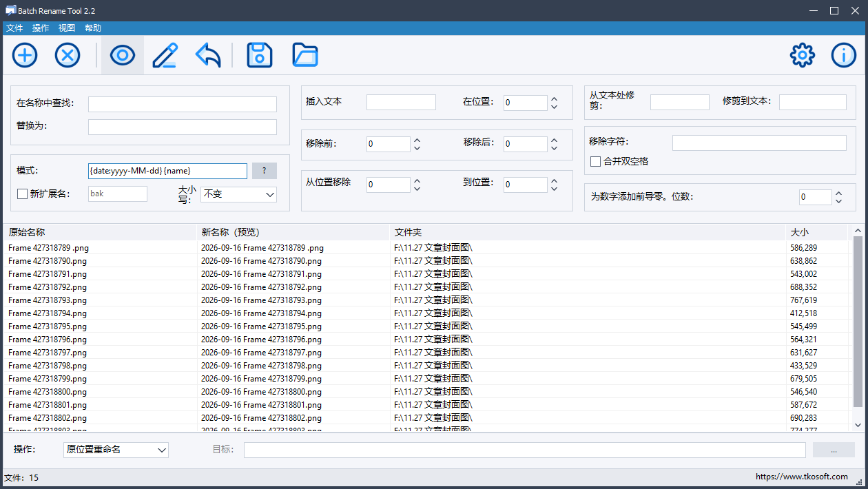The image size is (868, 489).
Task: Click the rename pencil icon
Action: coord(165,55)
